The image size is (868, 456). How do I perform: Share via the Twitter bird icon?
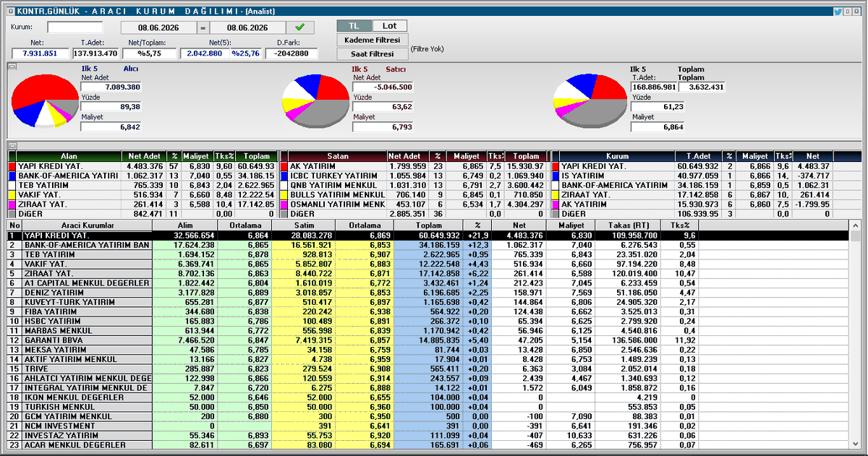click(x=836, y=11)
